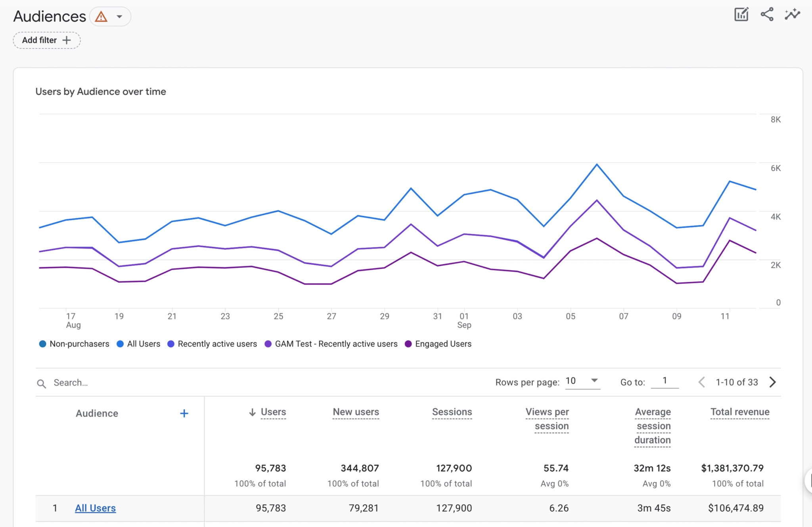Click the Go to page number input
The image size is (812, 527).
click(x=665, y=381)
